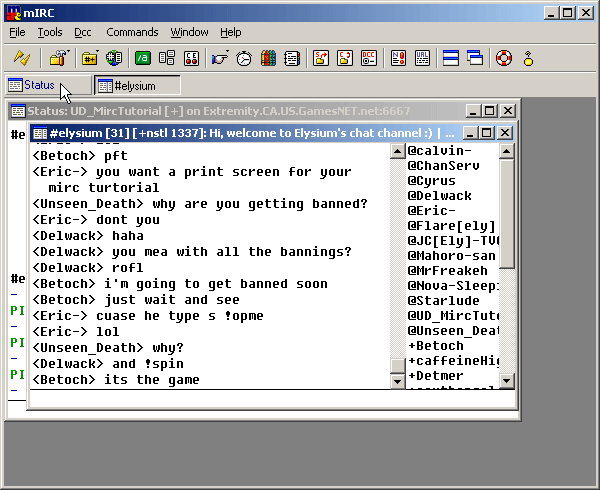The height and width of the screenshot is (490, 600).
Task: Open the Help menu
Action: click(x=231, y=32)
